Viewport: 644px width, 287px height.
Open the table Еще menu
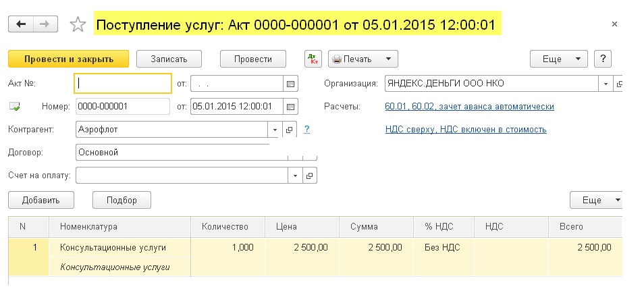click(x=596, y=200)
